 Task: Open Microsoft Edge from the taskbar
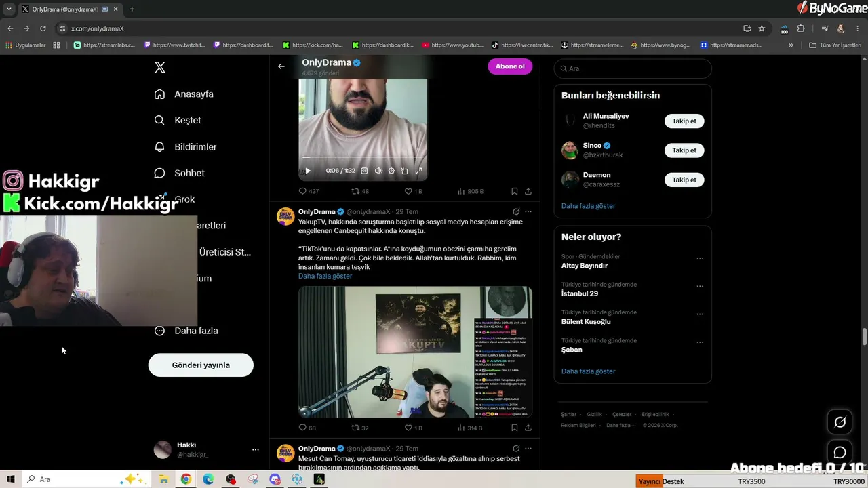208,479
